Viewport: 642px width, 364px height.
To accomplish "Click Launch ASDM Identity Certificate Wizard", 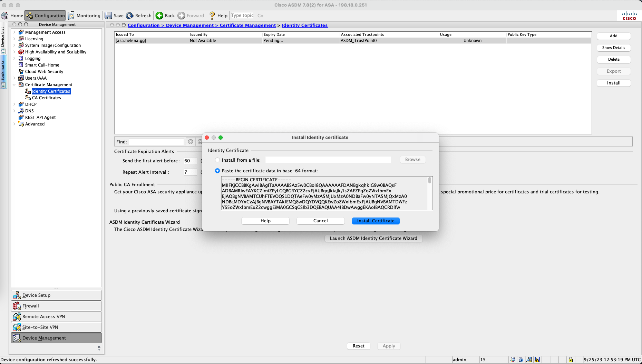I will pyautogui.click(x=373, y=238).
